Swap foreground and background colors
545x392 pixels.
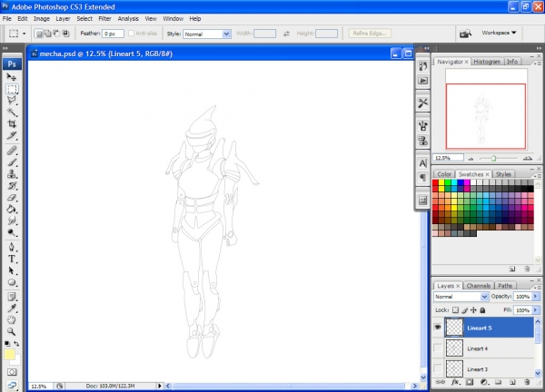pyautogui.click(x=16, y=344)
